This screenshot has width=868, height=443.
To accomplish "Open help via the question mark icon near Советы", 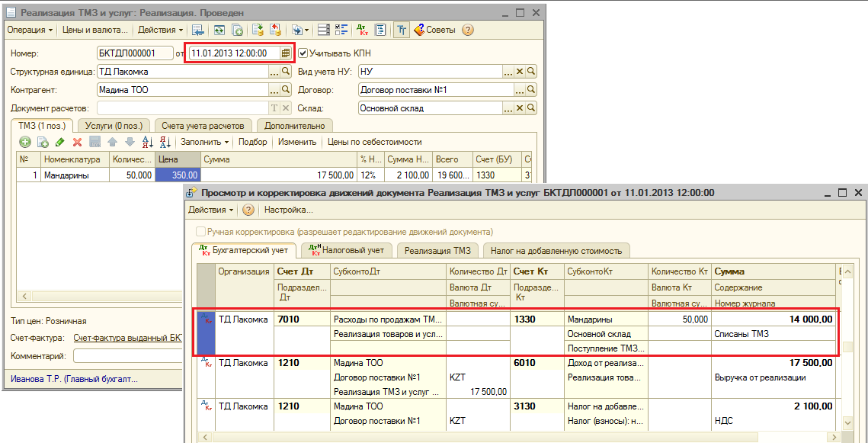I will pos(468,30).
